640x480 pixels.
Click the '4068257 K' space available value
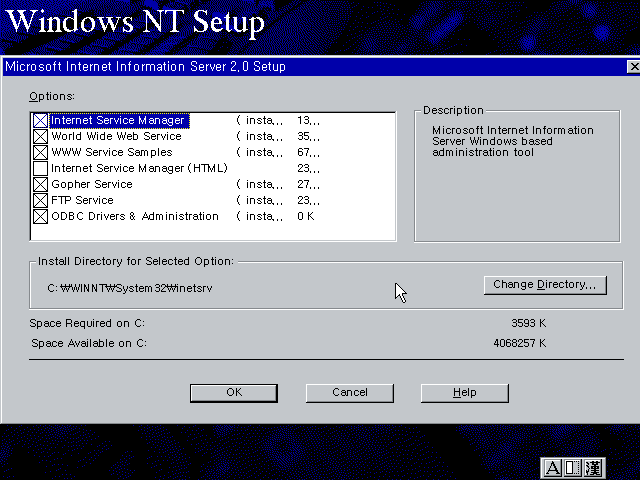coord(520,343)
